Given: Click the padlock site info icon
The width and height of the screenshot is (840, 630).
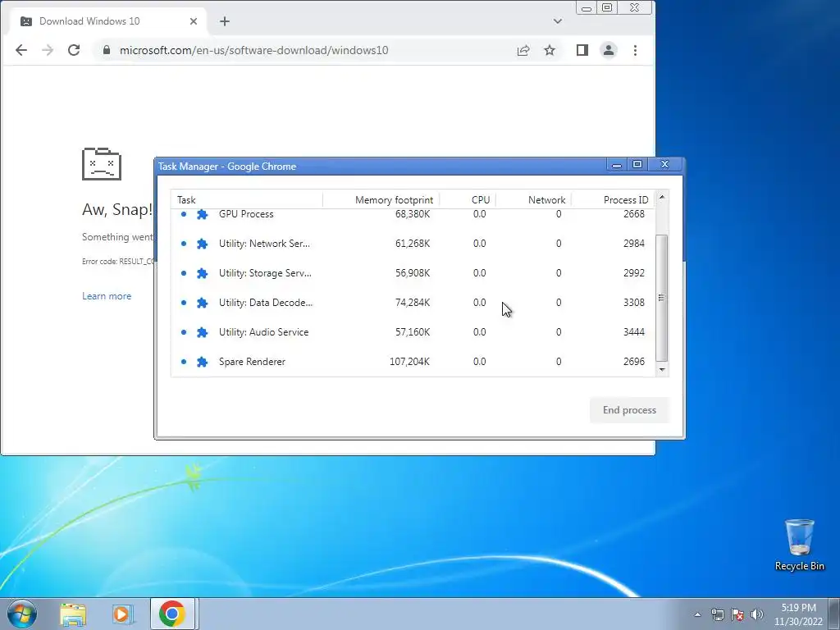Looking at the screenshot, I should tap(107, 50).
